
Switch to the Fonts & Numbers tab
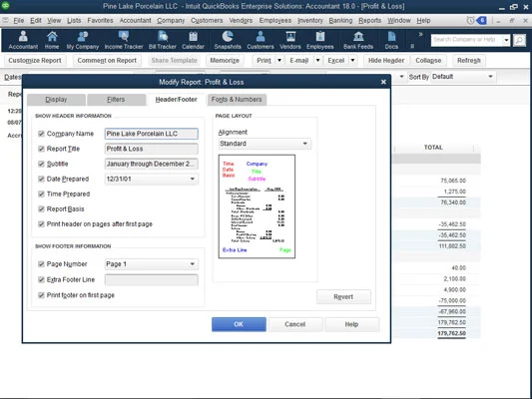tap(237, 100)
